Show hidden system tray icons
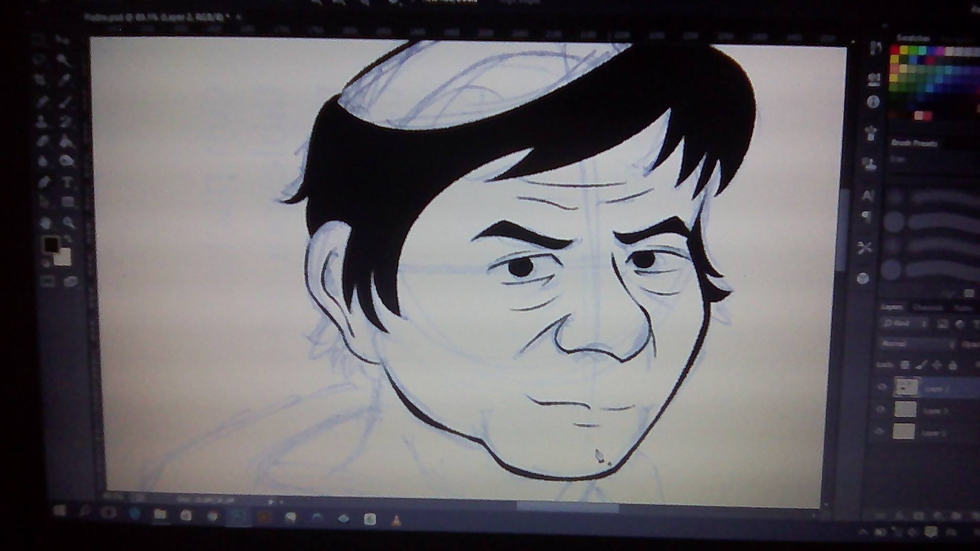This screenshot has height=551, width=980. coord(863,532)
